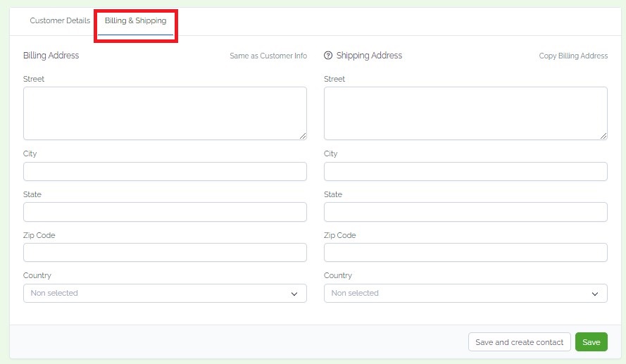Focus the billing Street text area

tap(165, 113)
